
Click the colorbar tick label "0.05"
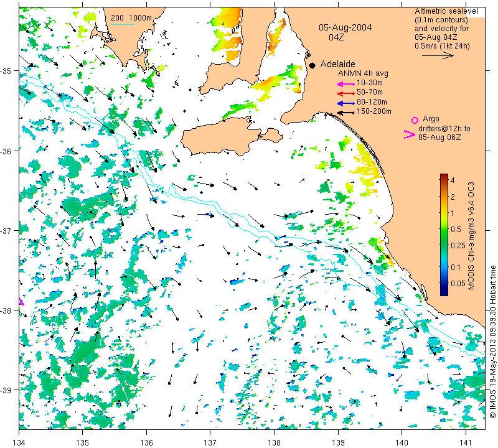[458, 283]
